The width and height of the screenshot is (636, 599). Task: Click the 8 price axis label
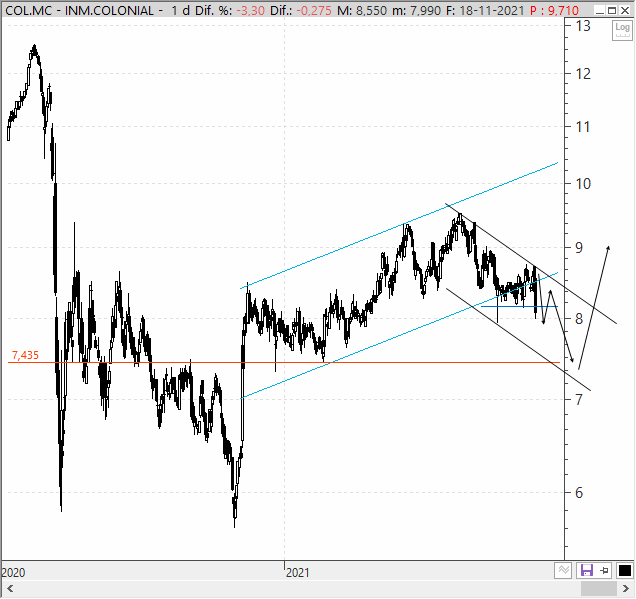coord(579,318)
